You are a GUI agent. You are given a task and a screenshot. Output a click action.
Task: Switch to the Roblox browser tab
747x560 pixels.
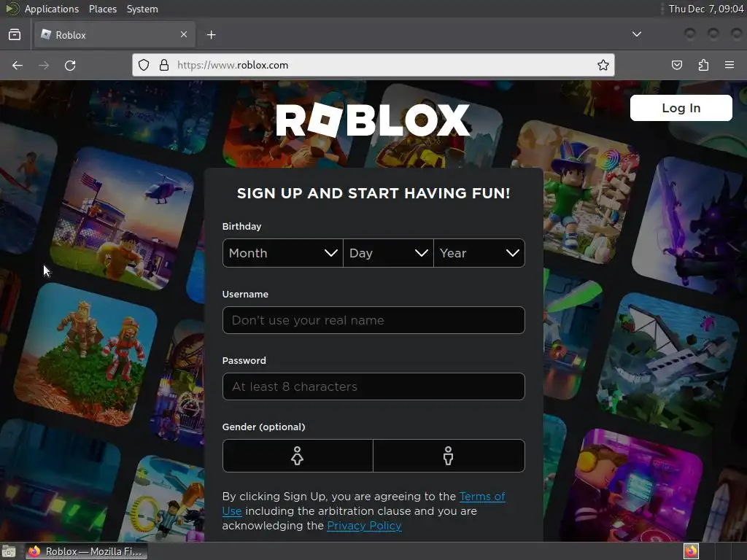click(115, 34)
